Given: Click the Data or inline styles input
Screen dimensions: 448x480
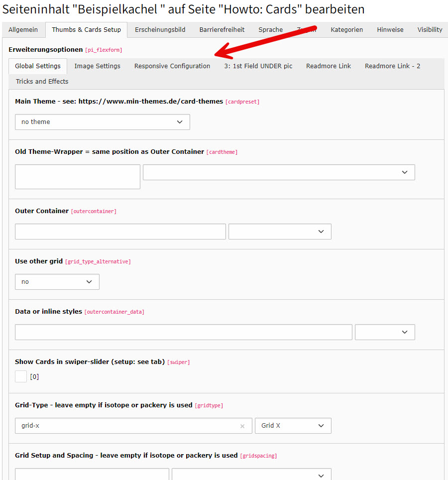Looking at the screenshot, I should (183, 332).
